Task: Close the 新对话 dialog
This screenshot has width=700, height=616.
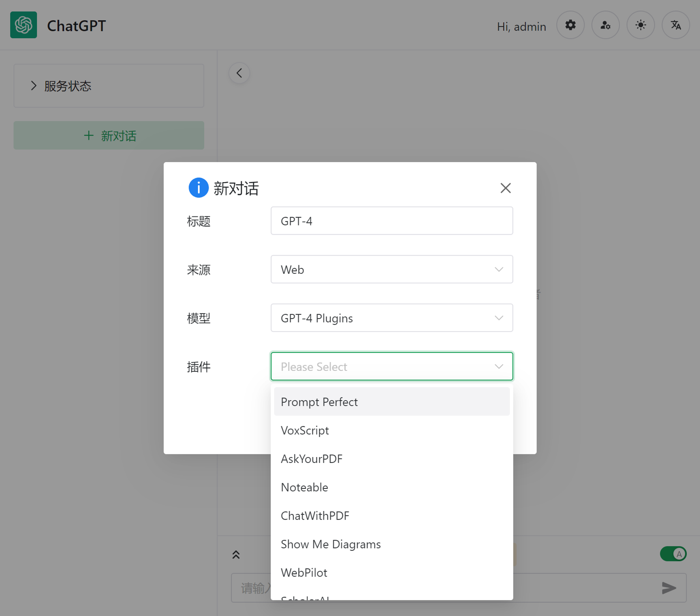Action: (505, 188)
